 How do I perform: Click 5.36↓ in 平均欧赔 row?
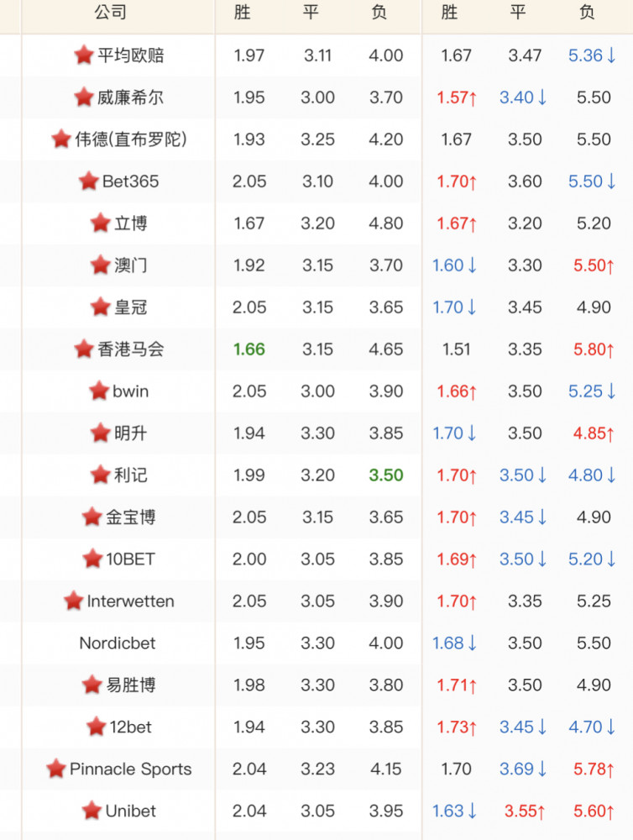[592, 55]
